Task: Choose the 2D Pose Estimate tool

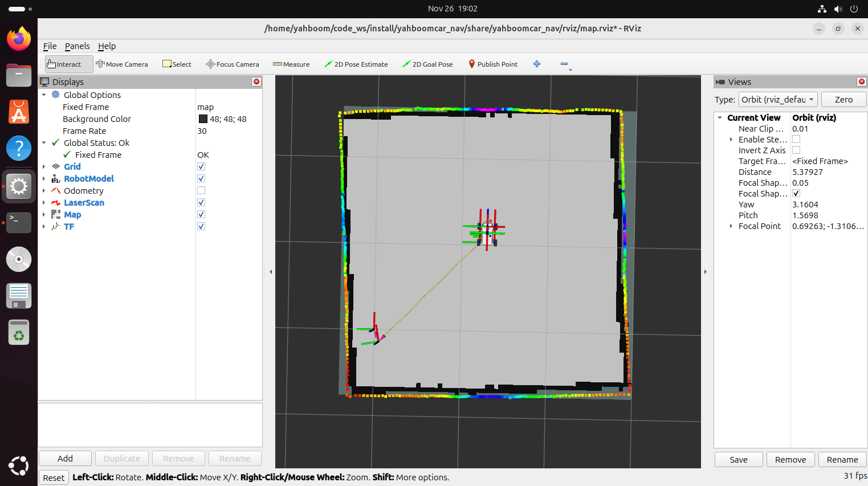Action: (356, 64)
